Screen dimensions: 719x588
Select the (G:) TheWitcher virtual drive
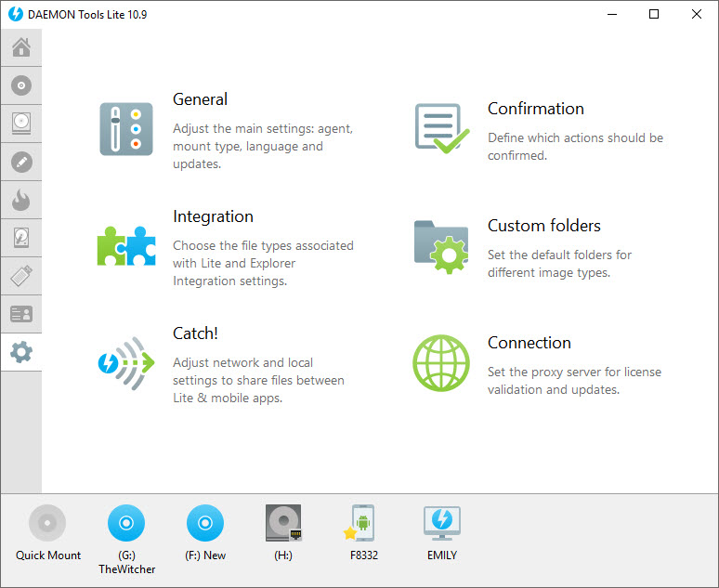click(126, 523)
